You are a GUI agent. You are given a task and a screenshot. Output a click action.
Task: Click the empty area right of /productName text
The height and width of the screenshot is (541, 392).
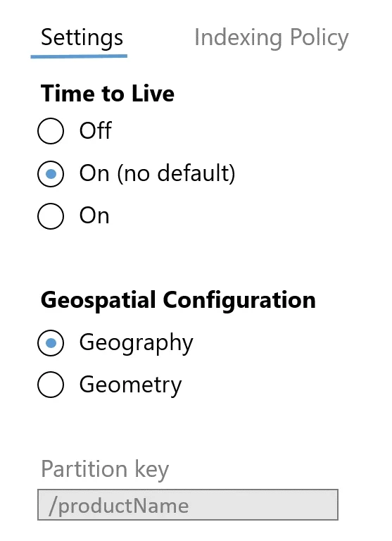coord(264,505)
